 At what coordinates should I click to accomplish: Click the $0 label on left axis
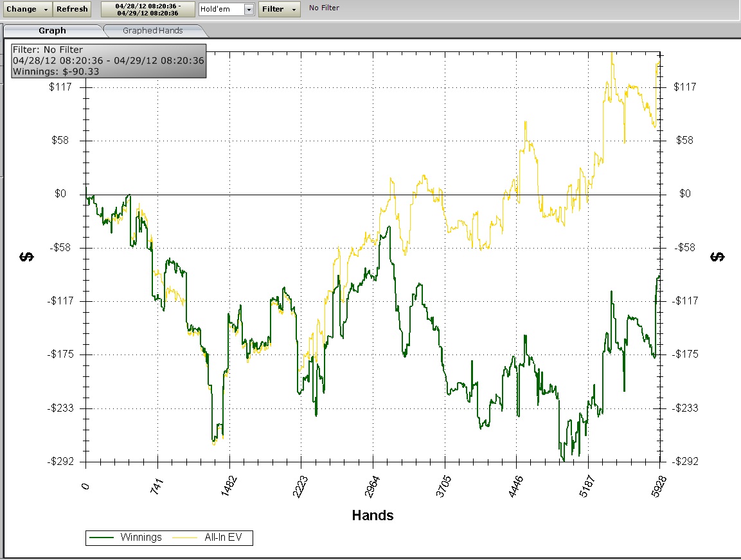pyautogui.click(x=60, y=194)
